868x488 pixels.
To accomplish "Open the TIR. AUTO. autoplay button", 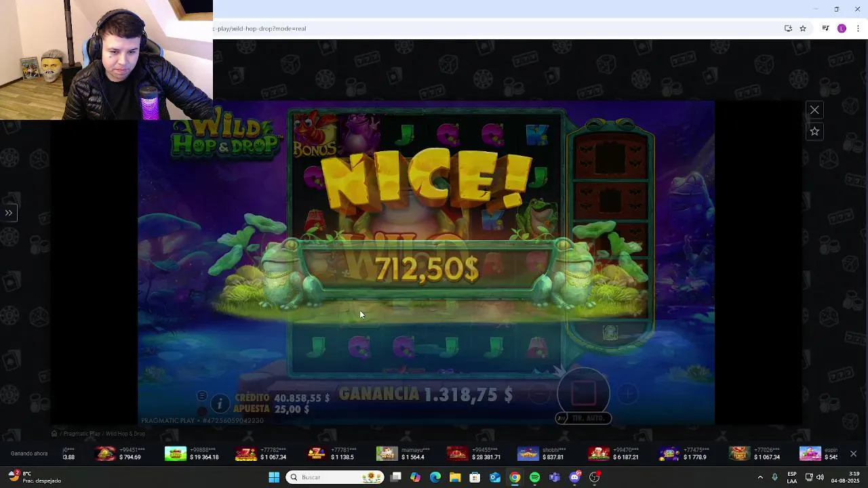I will point(583,418).
